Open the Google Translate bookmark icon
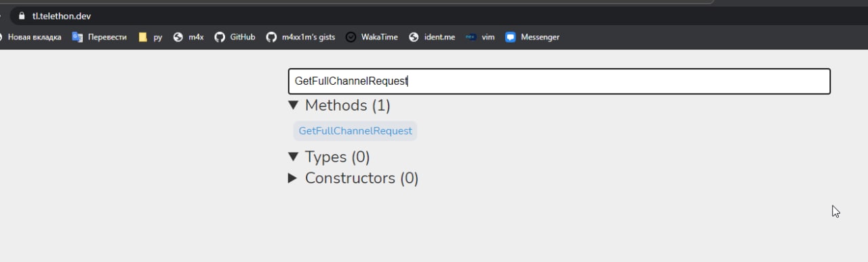This screenshot has height=262, width=868. pos(77,37)
